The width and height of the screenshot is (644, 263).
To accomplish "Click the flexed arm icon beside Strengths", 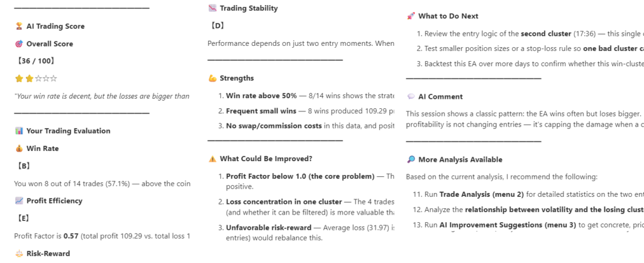I will pyautogui.click(x=213, y=78).
